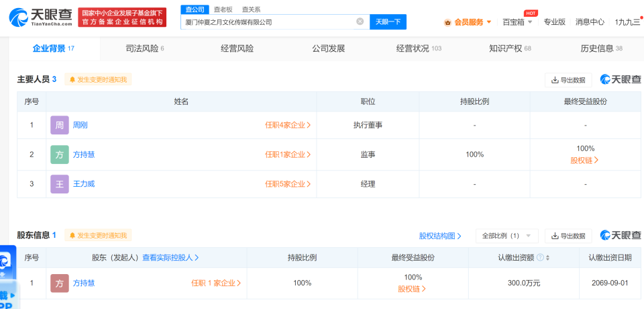The image size is (644, 309).
Task: Click the purple 周 avatar for 周刚
Action: (x=59, y=125)
